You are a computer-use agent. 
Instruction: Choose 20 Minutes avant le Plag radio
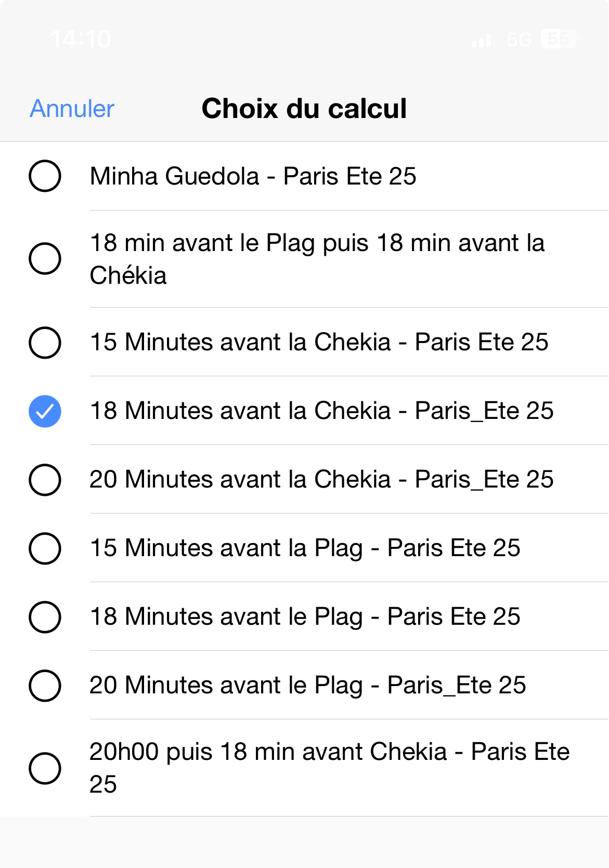click(x=45, y=686)
